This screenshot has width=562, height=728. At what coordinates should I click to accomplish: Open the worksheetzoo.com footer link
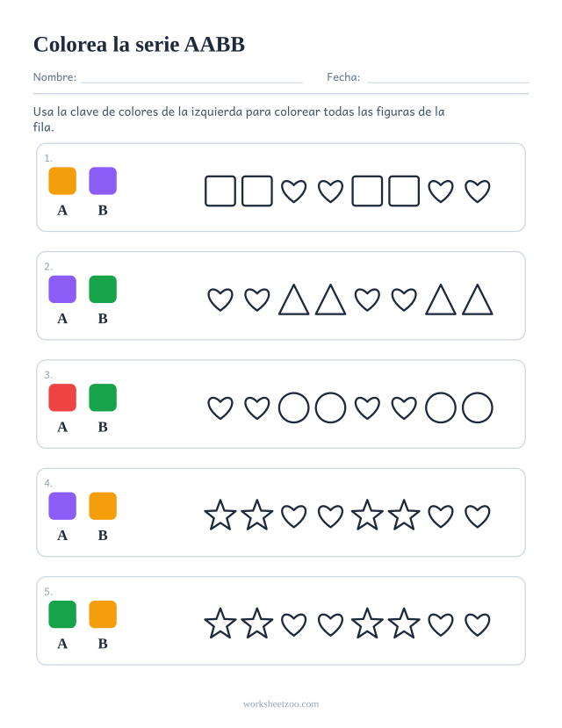pos(281,704)
